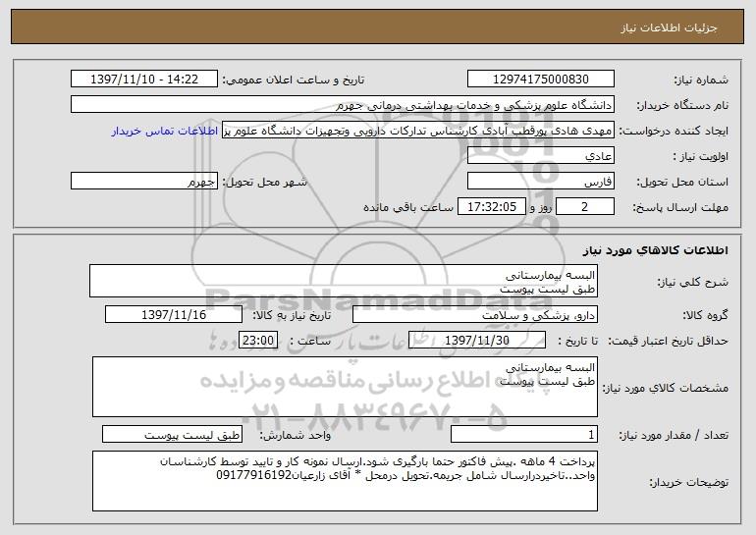Screen dimensions: 756x535
Task: Click the label واحد شمارش
Action: [296, 436]
